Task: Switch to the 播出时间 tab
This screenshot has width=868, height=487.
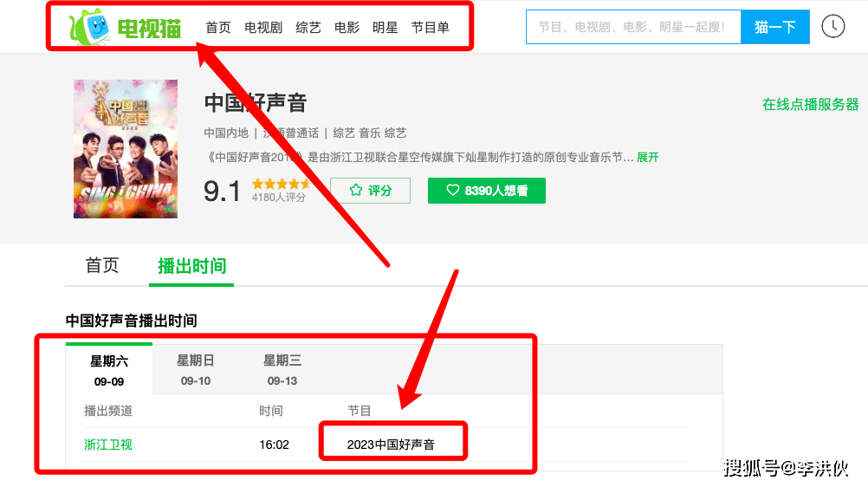Action: 191,266
